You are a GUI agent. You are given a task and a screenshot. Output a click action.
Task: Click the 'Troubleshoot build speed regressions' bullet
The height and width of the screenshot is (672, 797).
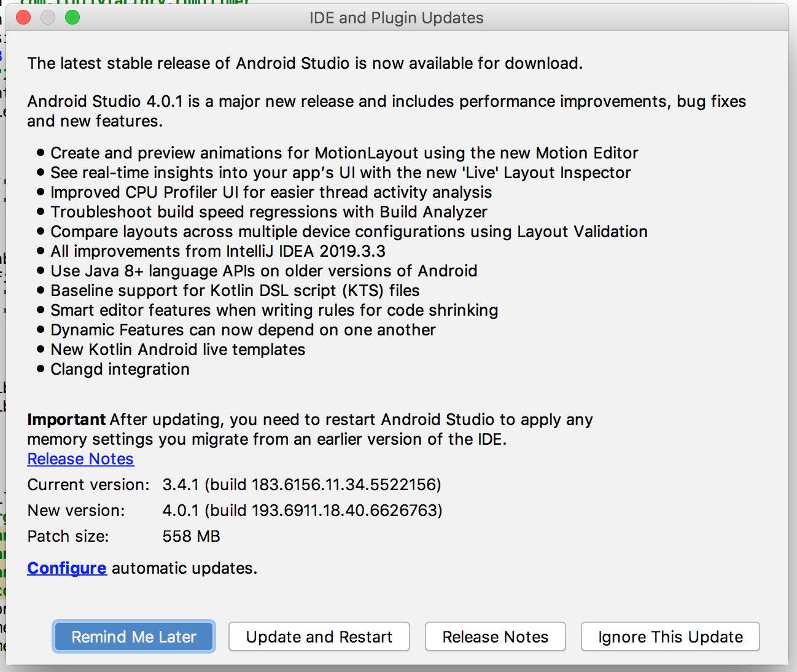click(269, 212)
